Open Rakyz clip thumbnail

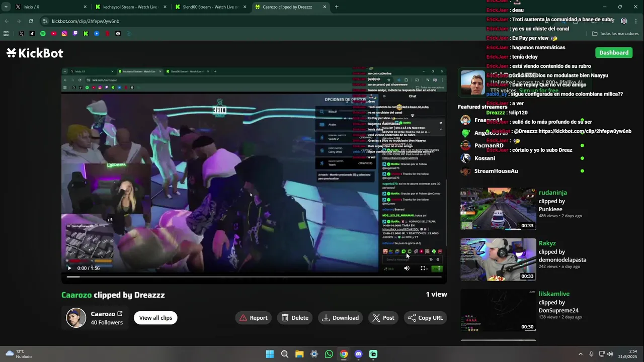pyautogui.click(x=498, y=259)
